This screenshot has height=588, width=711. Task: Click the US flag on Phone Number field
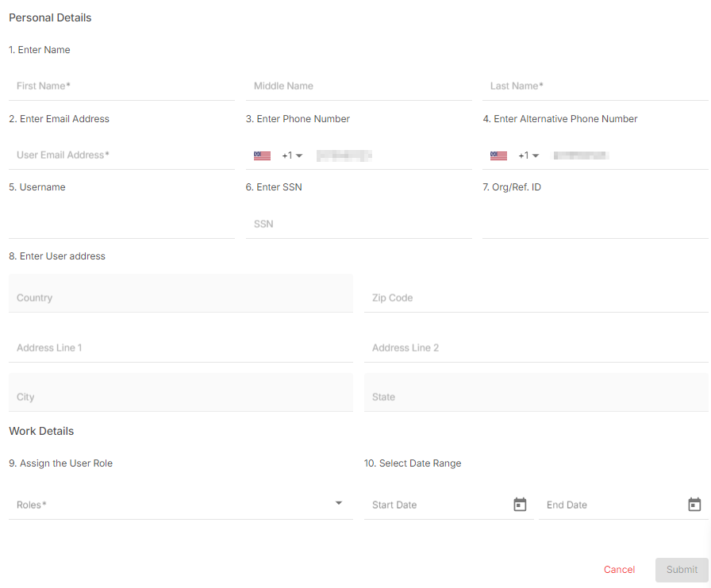(x=263, y=156)
